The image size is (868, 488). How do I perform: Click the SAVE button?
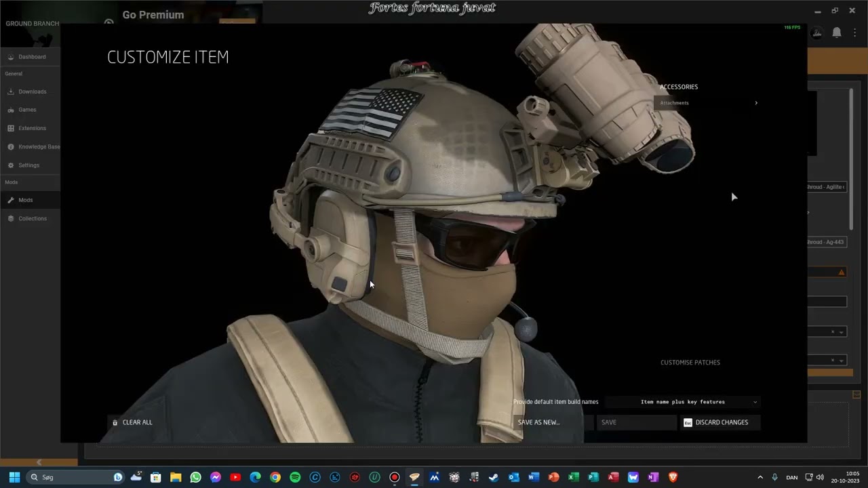tap(636, 422)
